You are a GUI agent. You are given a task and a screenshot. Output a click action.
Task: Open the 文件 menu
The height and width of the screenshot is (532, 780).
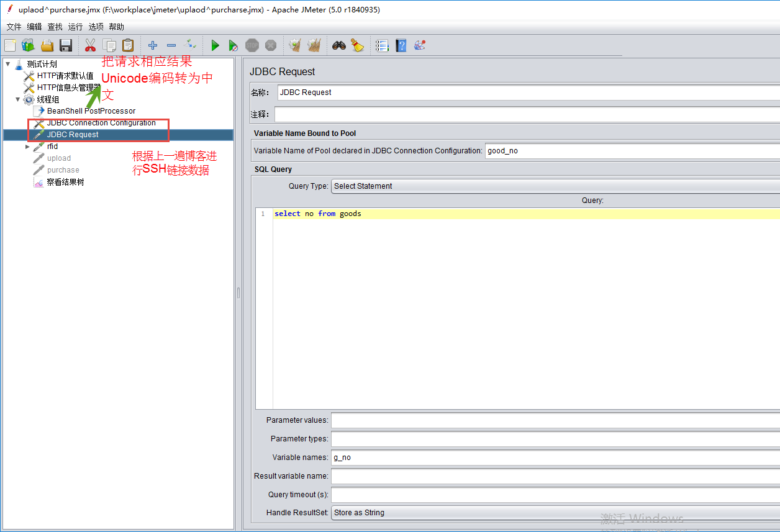tap(14, 27)
